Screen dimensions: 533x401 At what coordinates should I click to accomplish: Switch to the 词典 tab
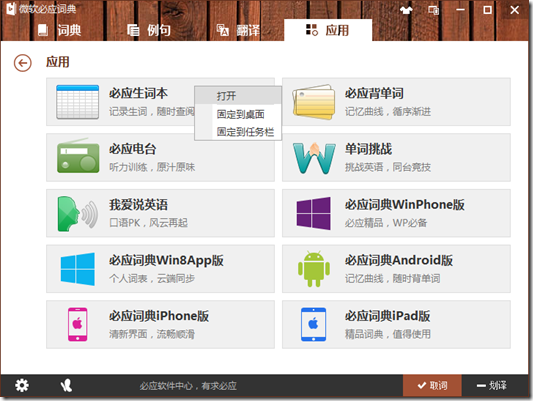59,30
